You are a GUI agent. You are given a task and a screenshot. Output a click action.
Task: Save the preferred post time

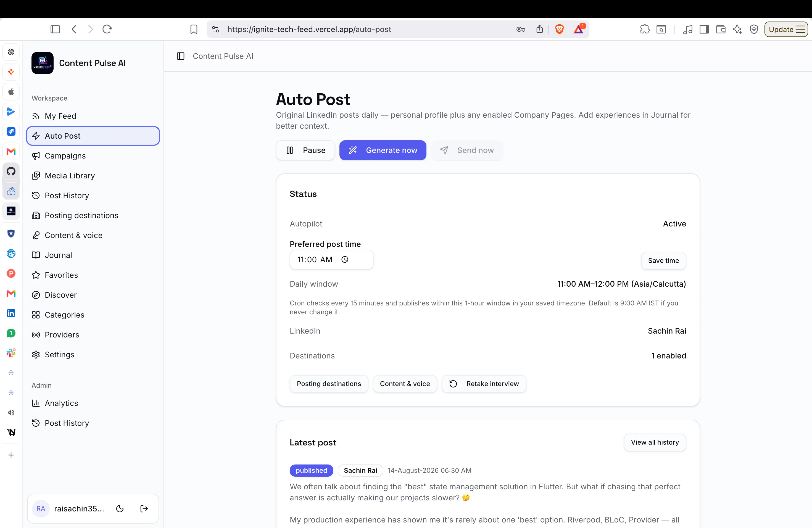(x=663, y=261)
